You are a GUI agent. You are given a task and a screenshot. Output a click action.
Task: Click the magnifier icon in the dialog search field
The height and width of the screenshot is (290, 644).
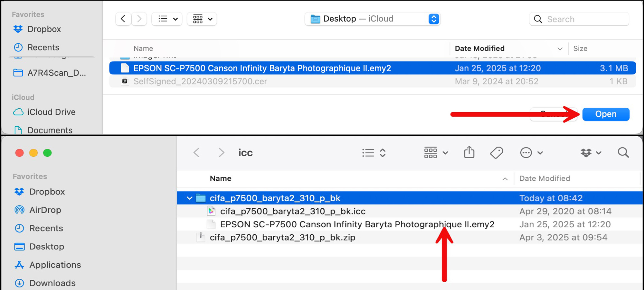pyautogui.click(x=538, y=19)
